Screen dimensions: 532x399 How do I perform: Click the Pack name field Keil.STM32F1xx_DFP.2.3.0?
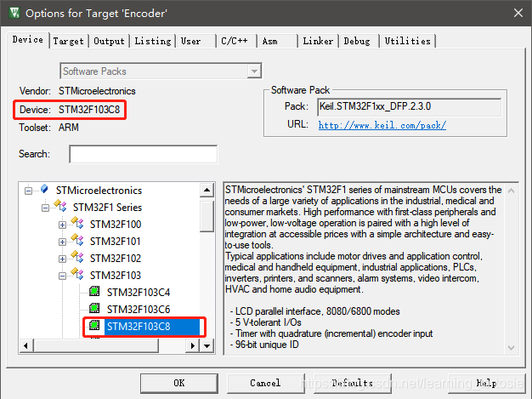409,107
